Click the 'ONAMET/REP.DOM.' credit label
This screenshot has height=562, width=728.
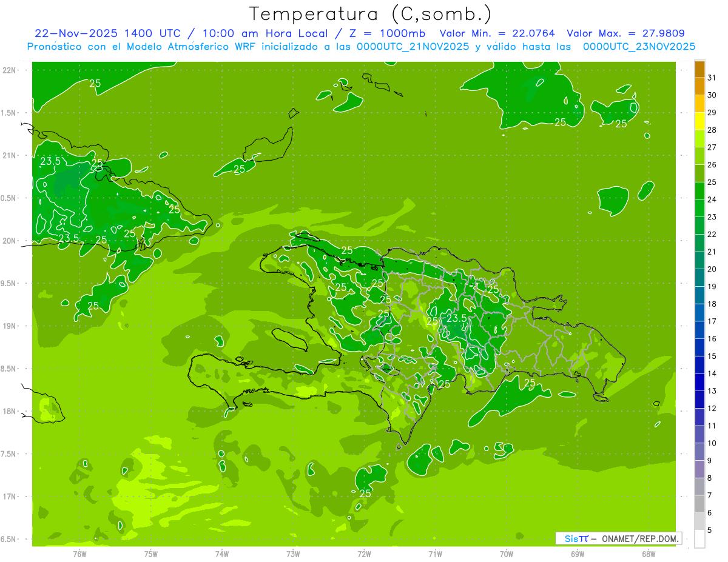pos(641,538)
